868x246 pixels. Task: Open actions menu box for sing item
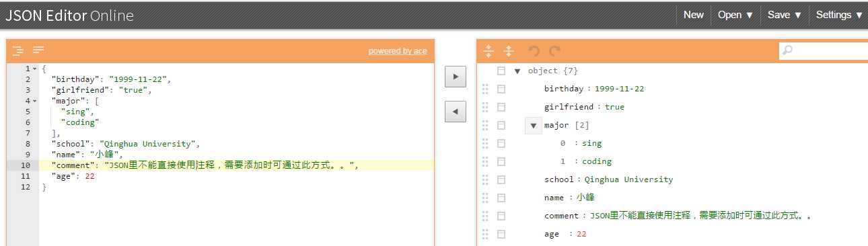coord(501,143)
